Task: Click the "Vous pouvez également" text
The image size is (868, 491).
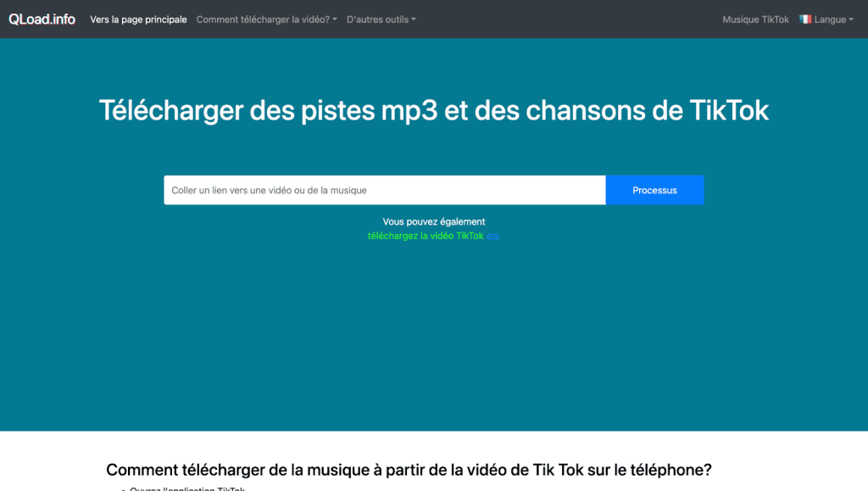Action: click(x=434, y=221)
